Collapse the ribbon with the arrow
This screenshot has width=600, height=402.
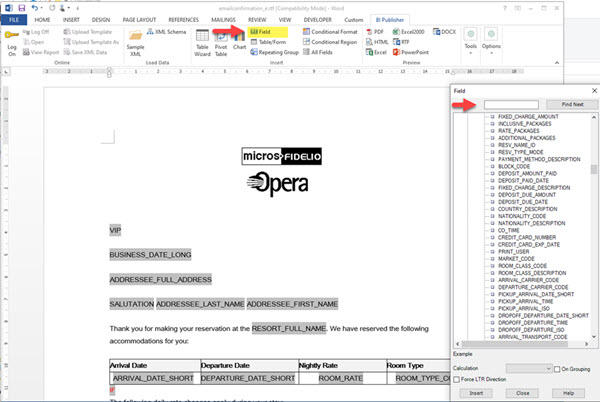557,63
